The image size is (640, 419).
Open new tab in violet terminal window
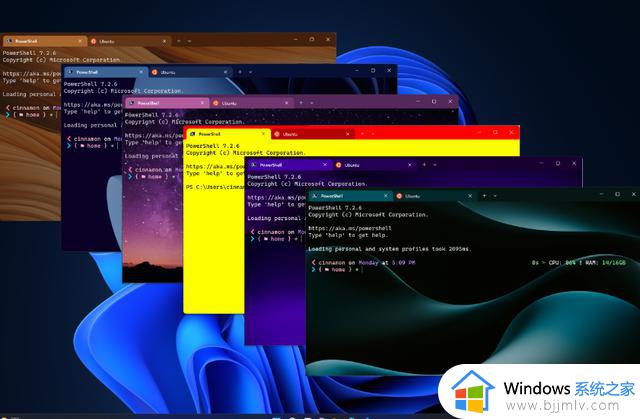coord(424,164)
